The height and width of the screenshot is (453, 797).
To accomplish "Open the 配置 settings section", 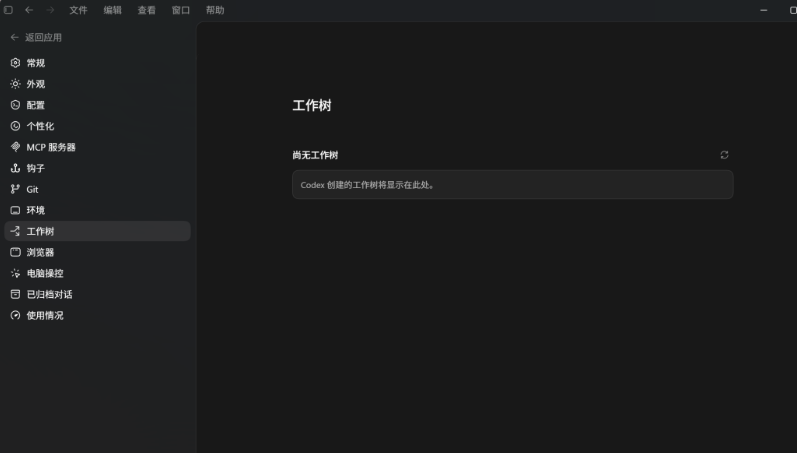I will [98, 105].
